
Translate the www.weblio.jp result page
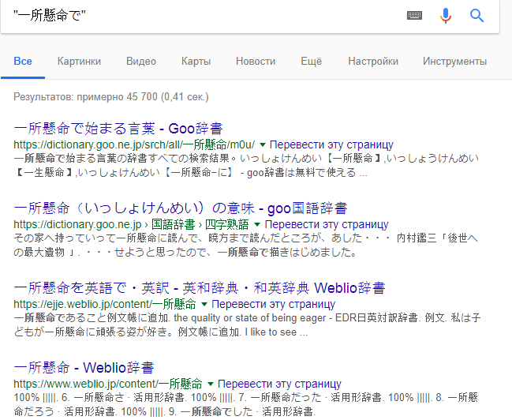279,384
